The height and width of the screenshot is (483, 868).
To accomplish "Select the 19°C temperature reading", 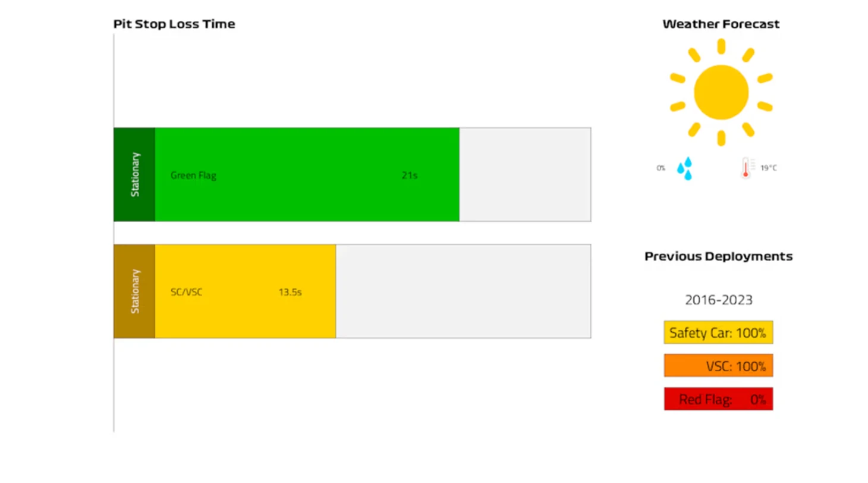I will [x=769, y=168].
